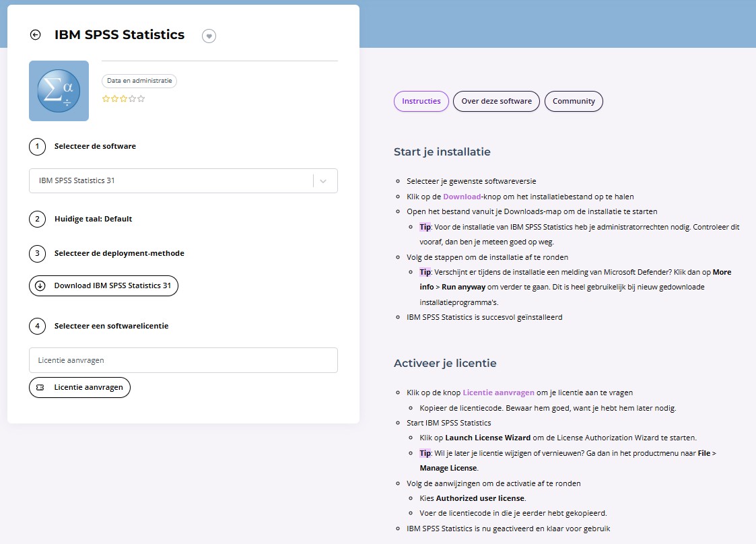Click 'Voer de licentiecode in' instruction line
This screenshot has height=544, width=756.
[513, 513]
